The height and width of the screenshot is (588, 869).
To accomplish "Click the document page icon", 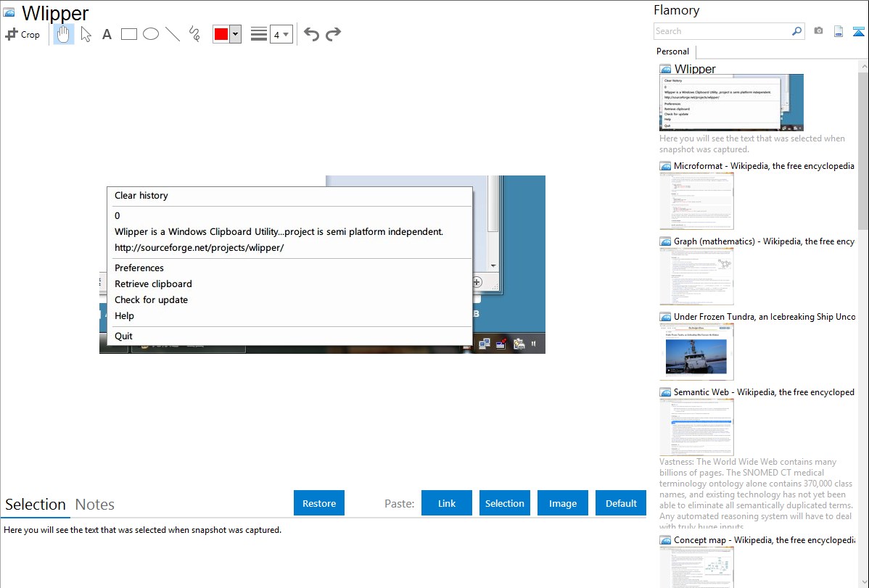I will 839,31.
